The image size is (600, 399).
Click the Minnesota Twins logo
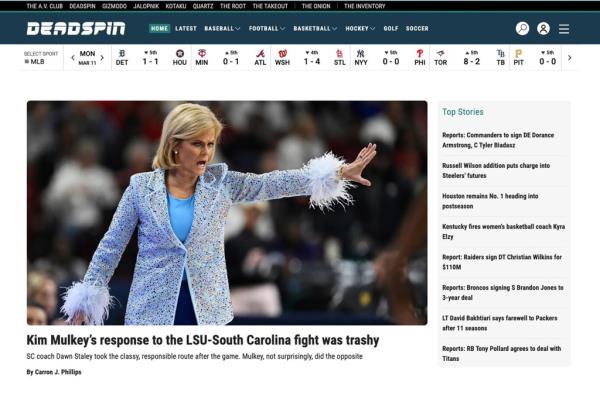point(202,54)
